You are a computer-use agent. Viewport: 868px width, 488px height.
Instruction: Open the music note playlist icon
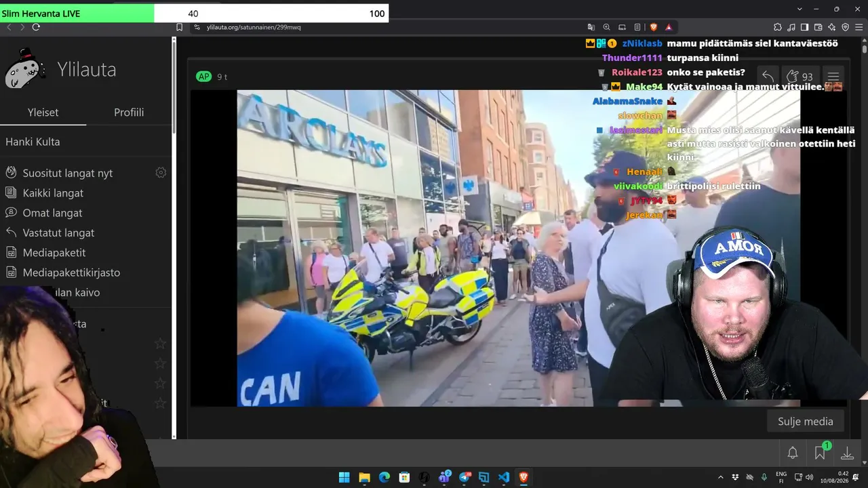(x=791, y=27)
